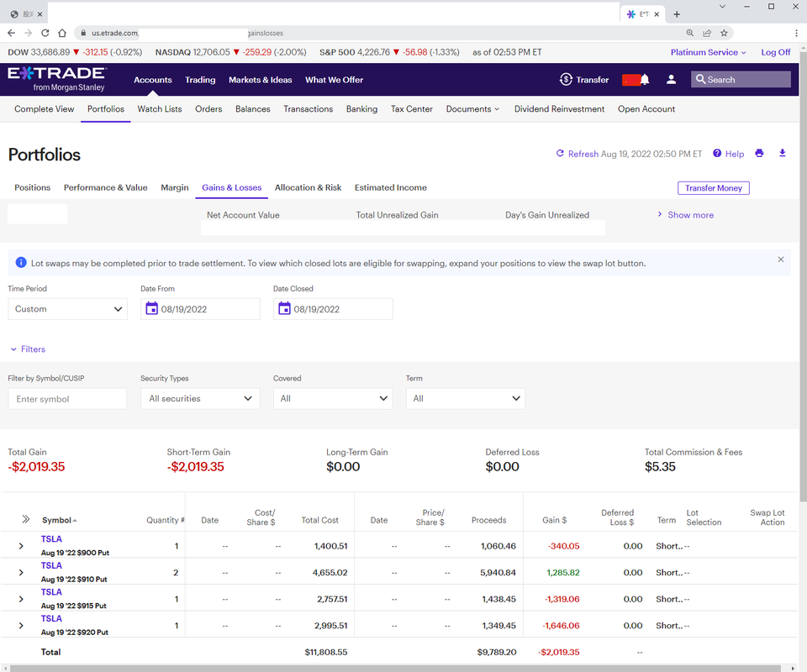Image resolution: width=807 pixels, height=672 pixels.
Task: Open a new browser tab
Action: [x=677, y=14]
